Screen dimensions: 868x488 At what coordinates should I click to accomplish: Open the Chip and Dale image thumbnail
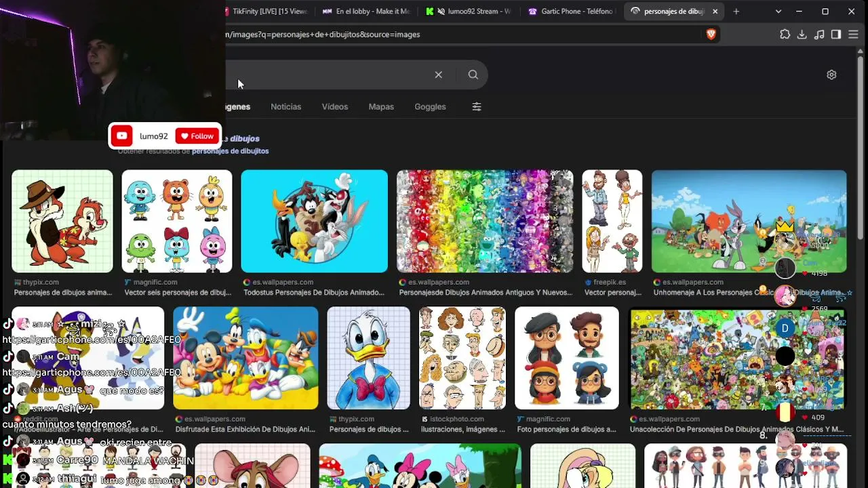62,221
